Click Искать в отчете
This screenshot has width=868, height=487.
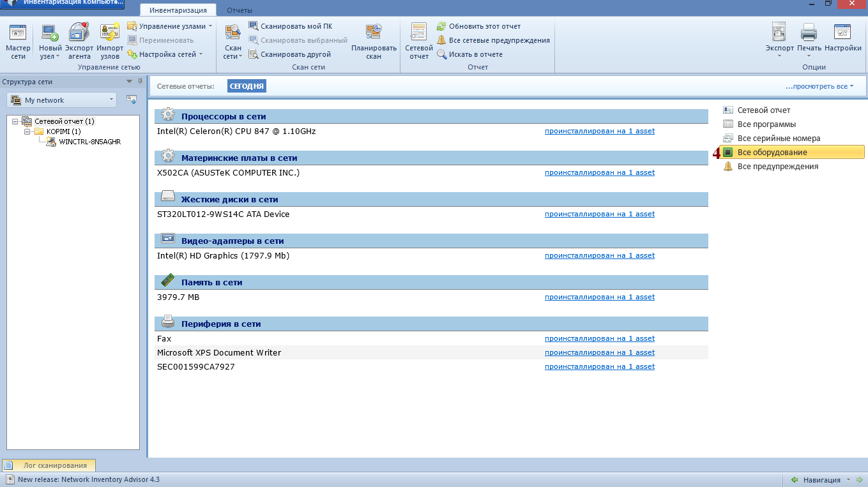469,54
